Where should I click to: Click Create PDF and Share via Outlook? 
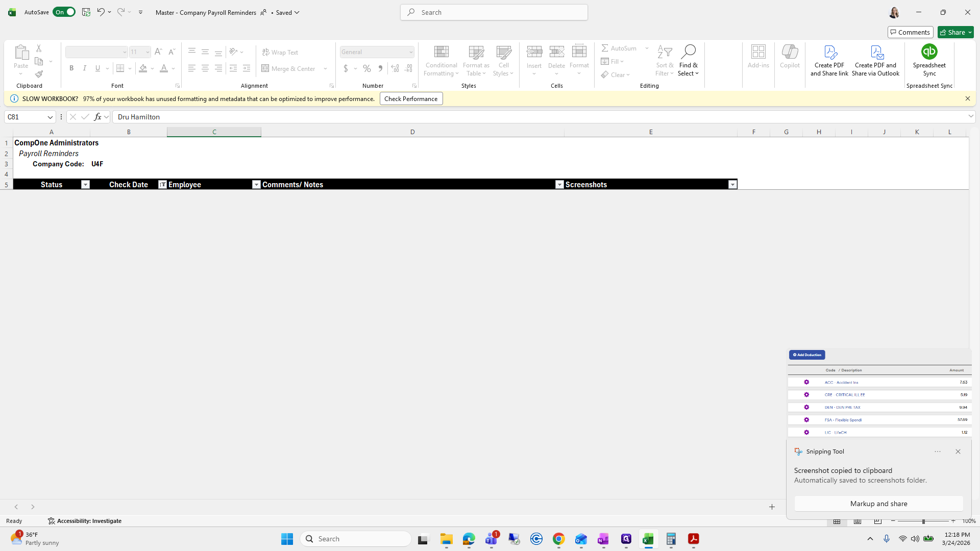coord(876,52)
